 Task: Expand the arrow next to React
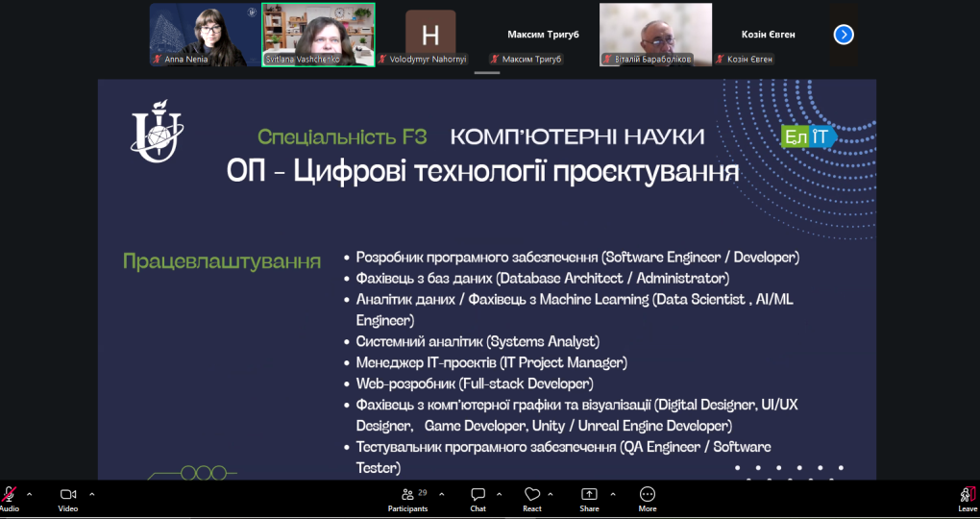(555, 494)
